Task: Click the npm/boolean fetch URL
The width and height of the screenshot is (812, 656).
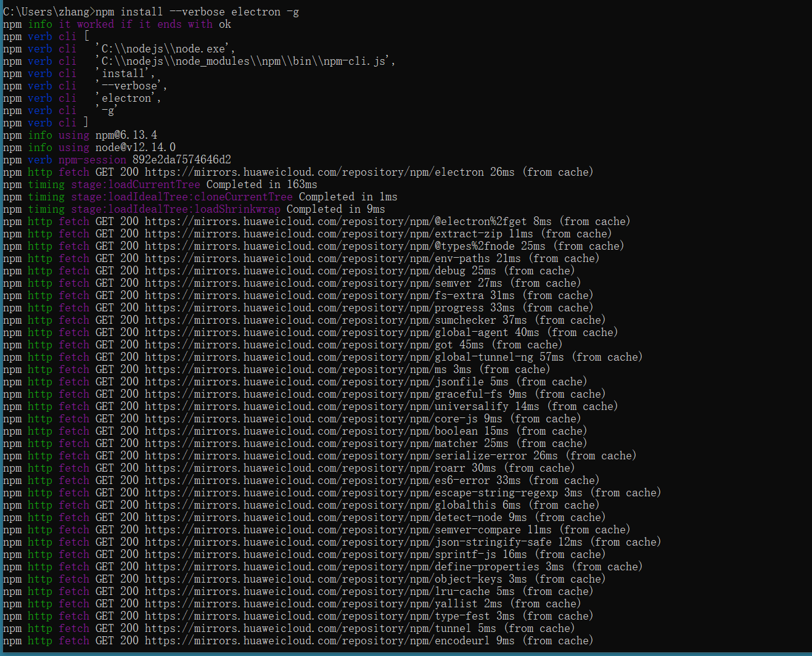Action: pos(311,431)
